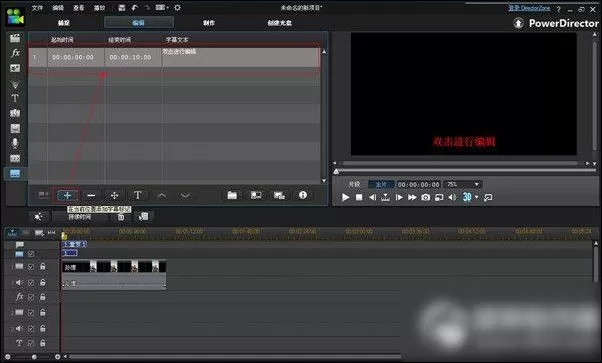
Task: Click the save project icon in top toolbar
Action: point(122,8)
